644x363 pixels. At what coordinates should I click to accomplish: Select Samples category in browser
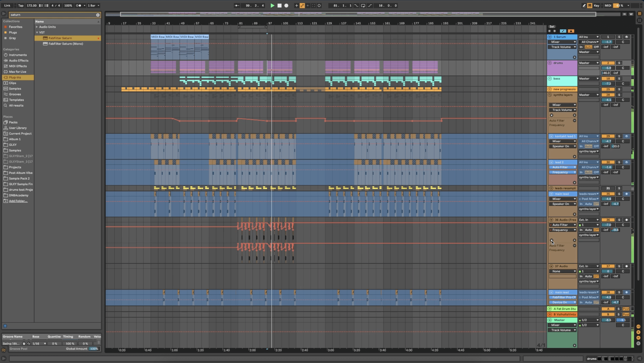15,88
